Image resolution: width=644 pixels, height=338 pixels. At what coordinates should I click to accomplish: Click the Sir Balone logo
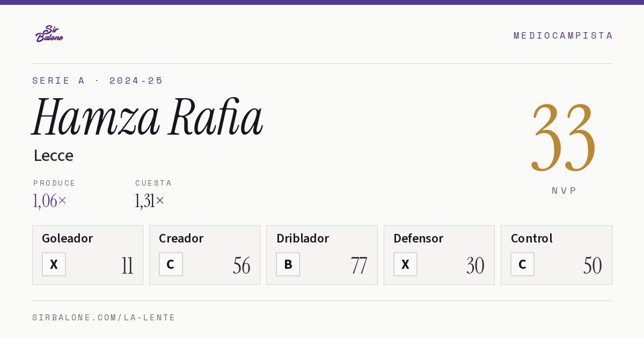(49, 34)
